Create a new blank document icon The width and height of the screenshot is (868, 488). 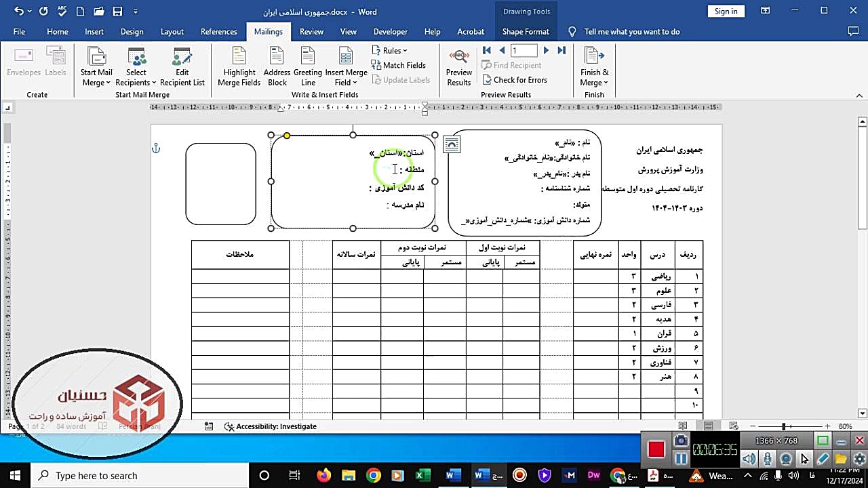tap(81, 12)
